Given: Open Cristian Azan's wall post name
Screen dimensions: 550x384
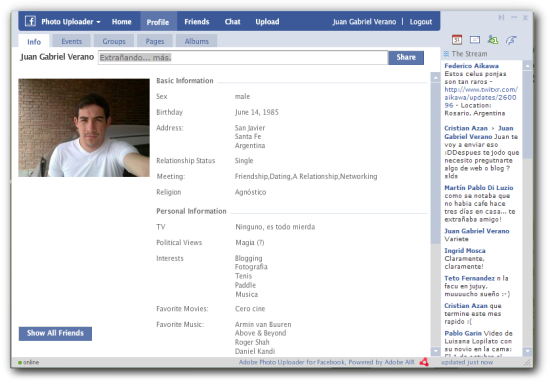Looking at the screenshot, I should [466, 128].
